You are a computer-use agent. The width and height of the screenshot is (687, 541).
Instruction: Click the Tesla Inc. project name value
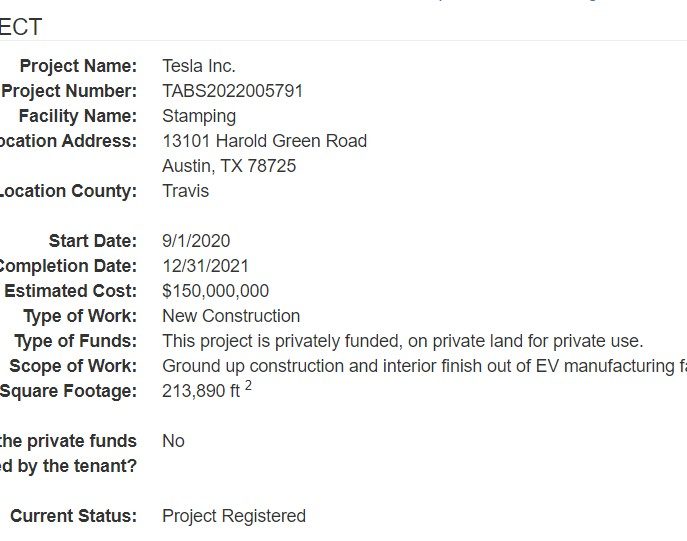pyautogui.click(x=199, y=66)
